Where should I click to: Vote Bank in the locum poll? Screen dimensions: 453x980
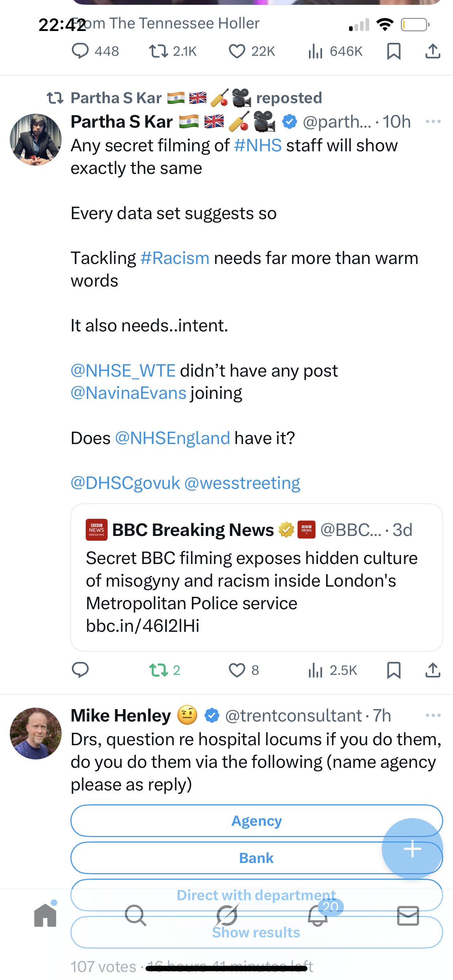click(x=228, y=858)
